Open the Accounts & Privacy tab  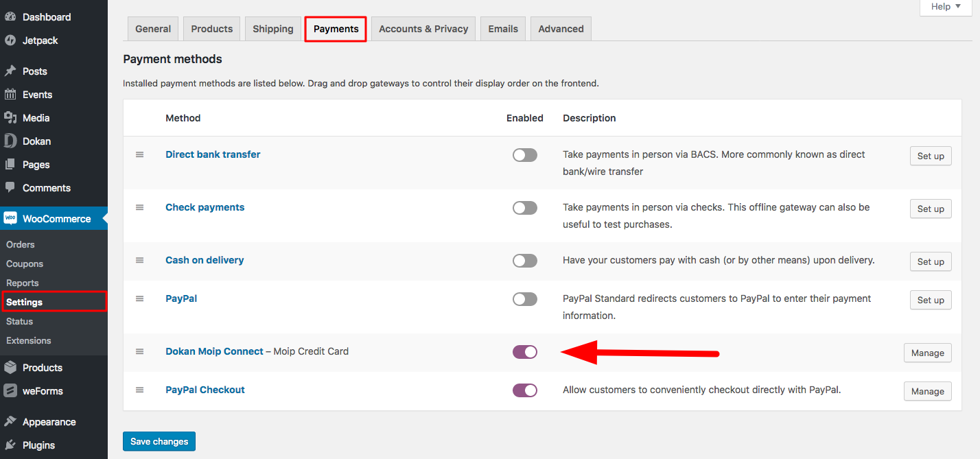pyautogui.click(x=423, y=29)
